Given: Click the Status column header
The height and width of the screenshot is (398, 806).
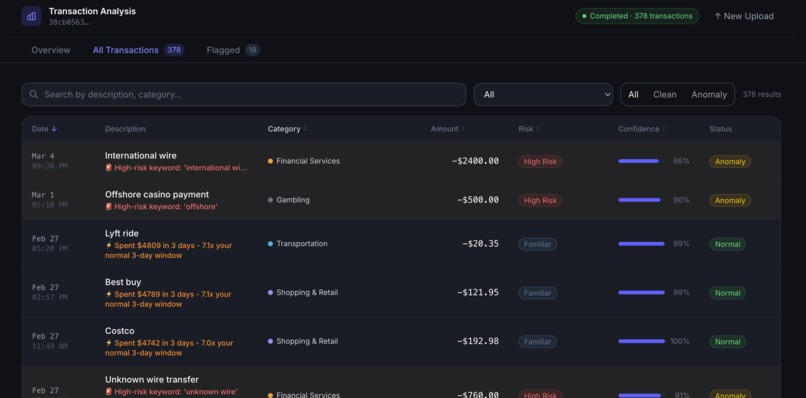Looking at the screenshot, I should [x=720, y=129].
